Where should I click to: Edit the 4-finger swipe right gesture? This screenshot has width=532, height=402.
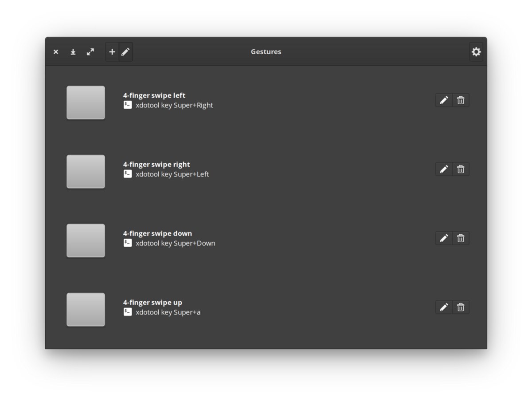[444, 169]
